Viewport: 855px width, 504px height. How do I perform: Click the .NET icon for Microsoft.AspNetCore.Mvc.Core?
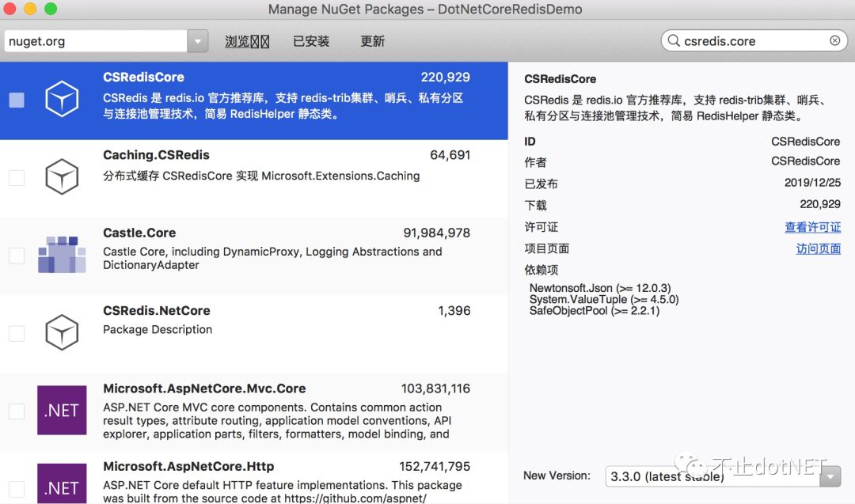point(62,411)
